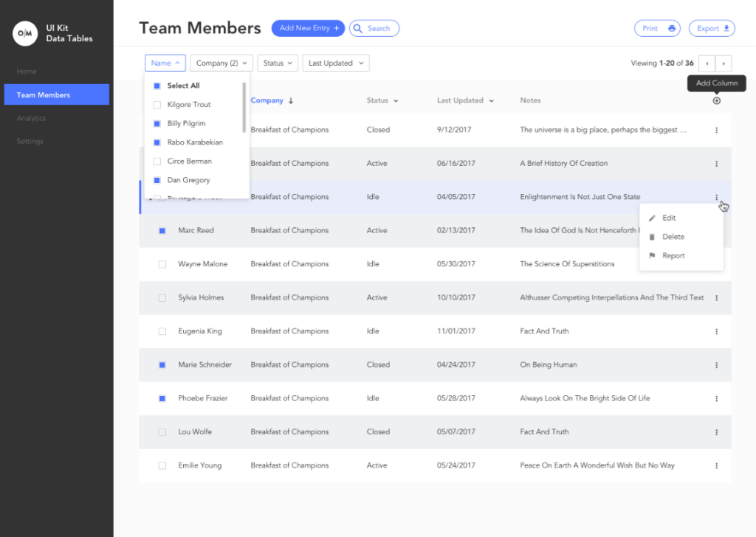Open the Company filter dropdown
756x537 pixels.
point(221,63)
